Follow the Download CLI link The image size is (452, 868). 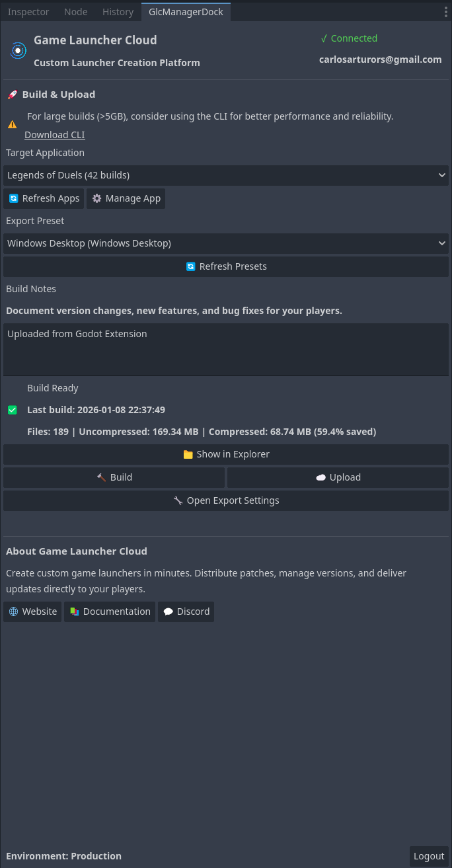tap(55, 135)
